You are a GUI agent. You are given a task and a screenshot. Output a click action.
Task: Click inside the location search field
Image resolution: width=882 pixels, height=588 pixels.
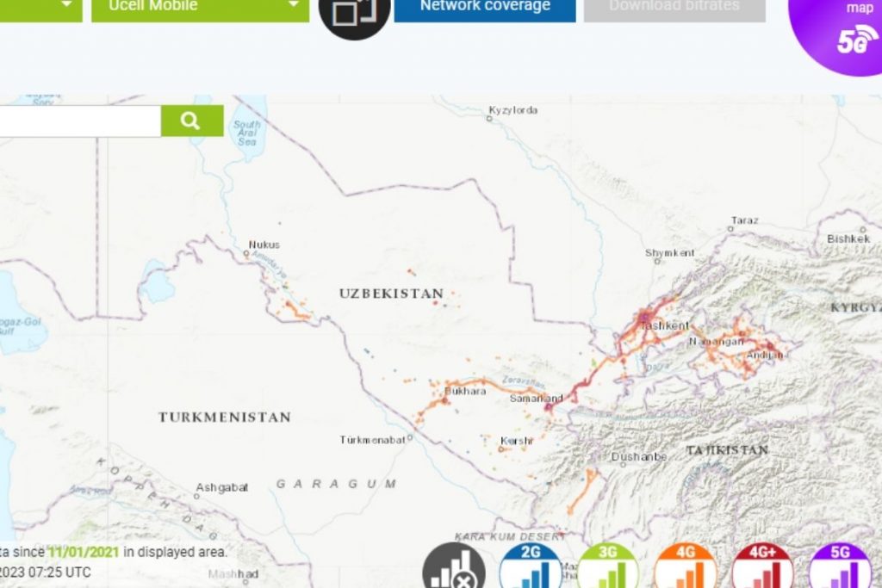pyautogui.click(x=80, y=121)
